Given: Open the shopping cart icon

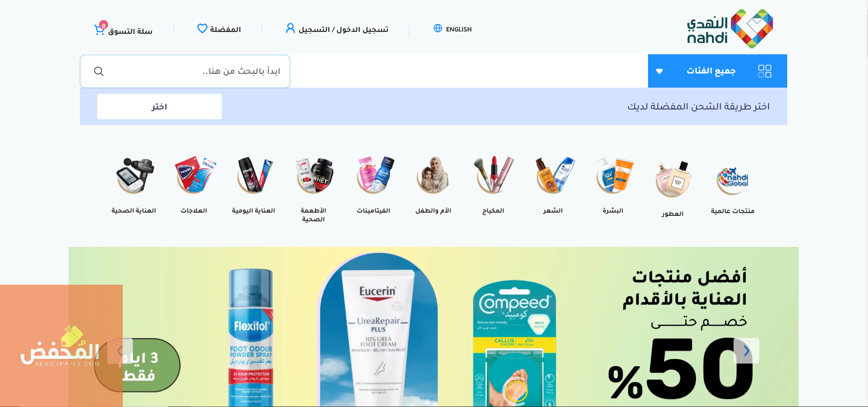Looking at the screenshot, I should 99,30.
